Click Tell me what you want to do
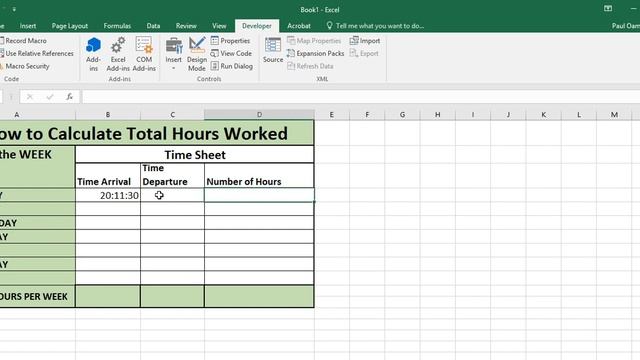640x360 pixels. point(376,26)
